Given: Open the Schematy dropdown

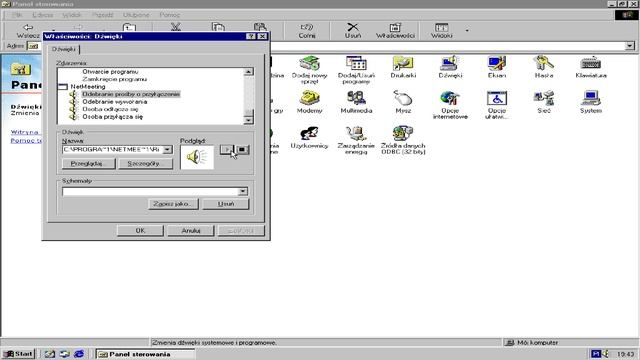Looking at the screenshot, I should pyautogui.click(x=242, y=191).
